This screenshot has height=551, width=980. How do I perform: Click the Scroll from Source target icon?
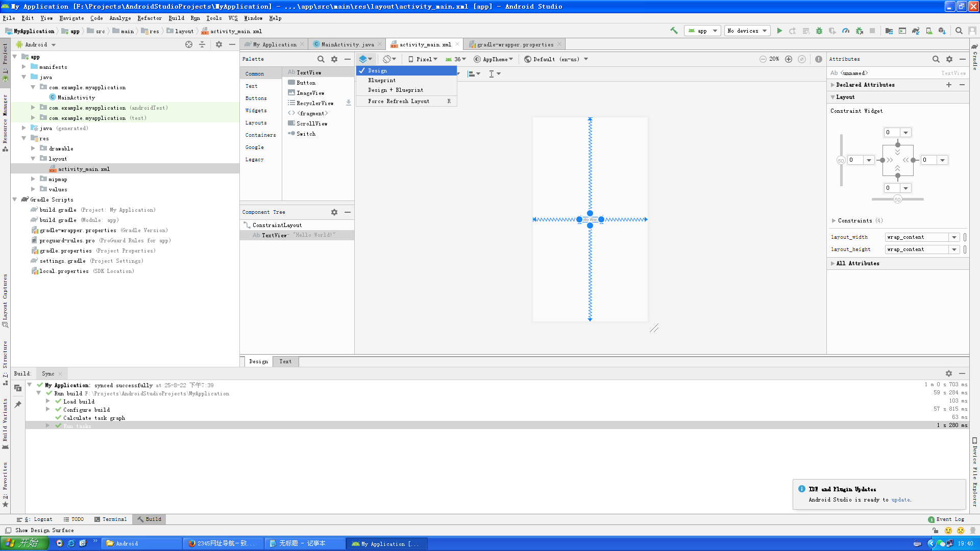coord(189,44)
